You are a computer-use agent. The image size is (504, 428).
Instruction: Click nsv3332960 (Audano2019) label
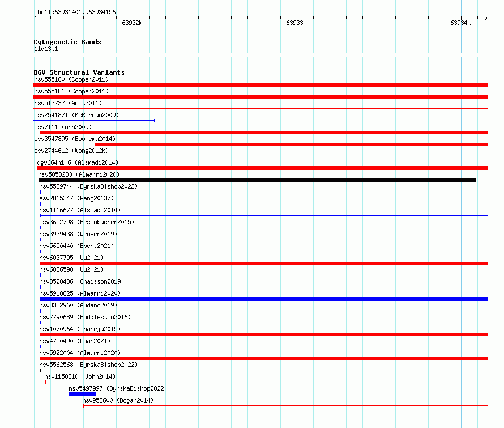pos(78,305)
